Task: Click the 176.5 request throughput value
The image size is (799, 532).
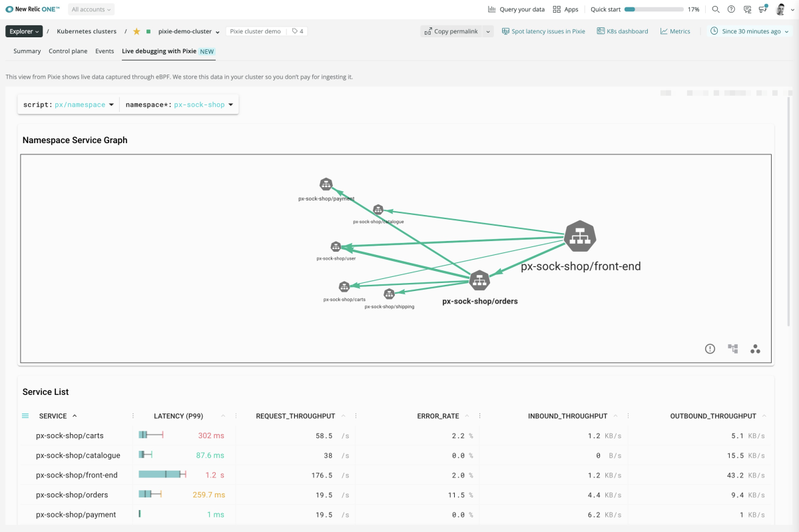Action: pyautogui.click(x=322, y=475)
